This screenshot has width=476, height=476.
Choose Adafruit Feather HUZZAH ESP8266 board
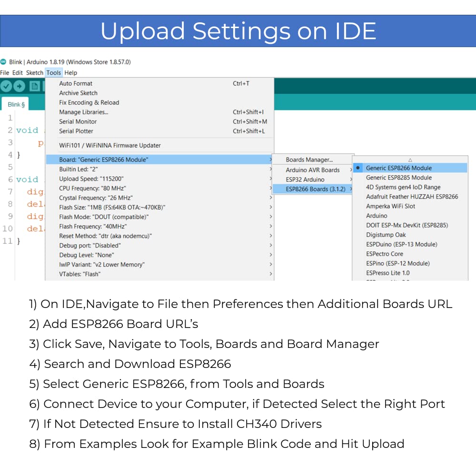click(x=412, y=197)
